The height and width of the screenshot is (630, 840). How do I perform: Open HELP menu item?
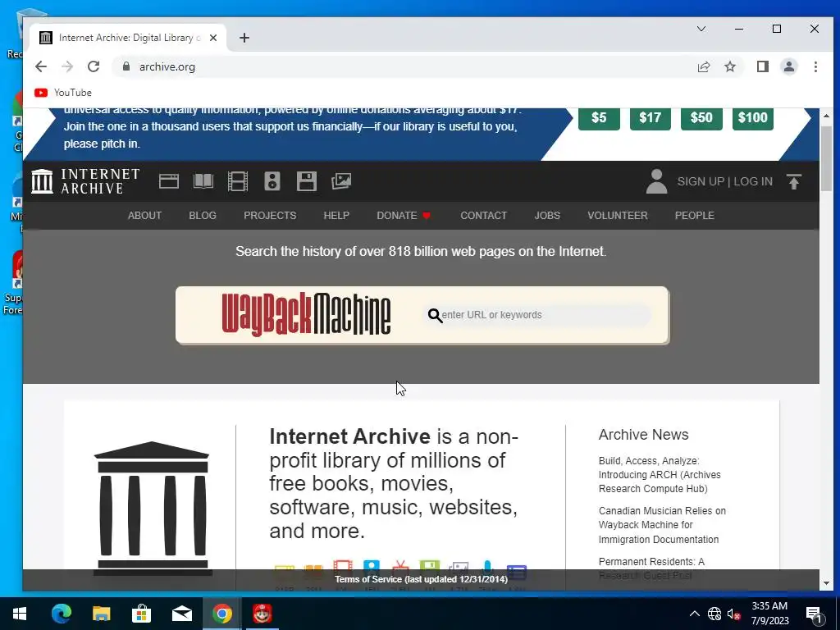(336, 216)
